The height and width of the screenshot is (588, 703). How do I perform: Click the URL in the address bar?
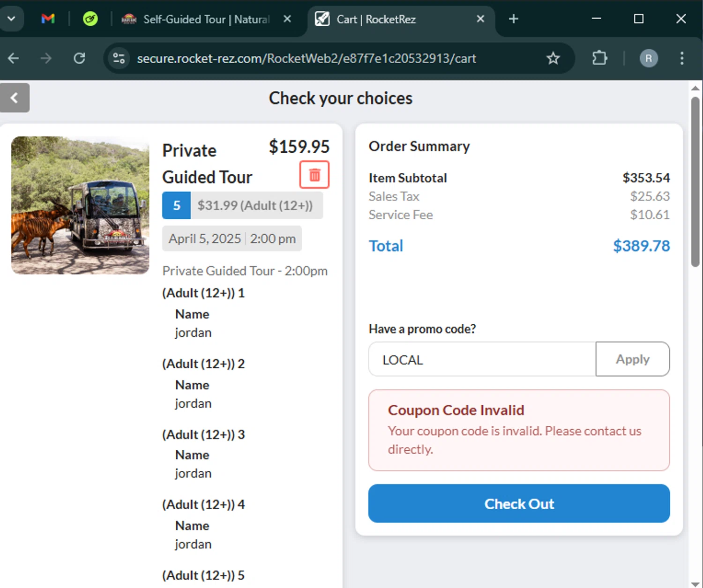307,59
